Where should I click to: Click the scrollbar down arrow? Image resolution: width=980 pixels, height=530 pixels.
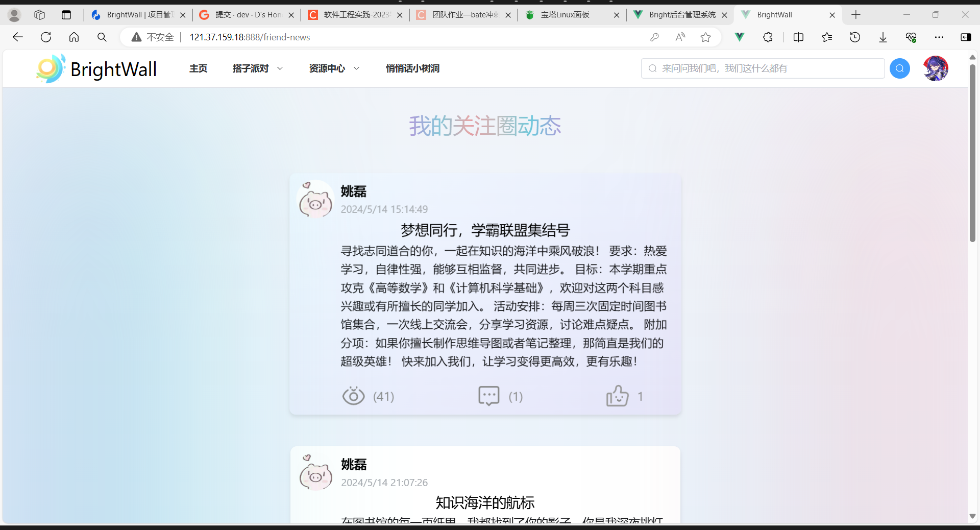[972, 516]
